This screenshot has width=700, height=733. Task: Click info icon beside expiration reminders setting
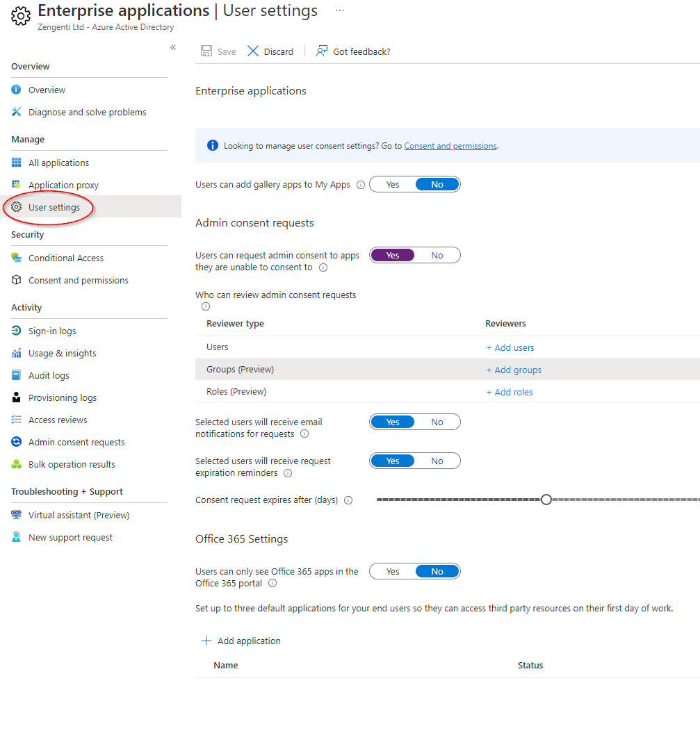(x=288, y=473)
